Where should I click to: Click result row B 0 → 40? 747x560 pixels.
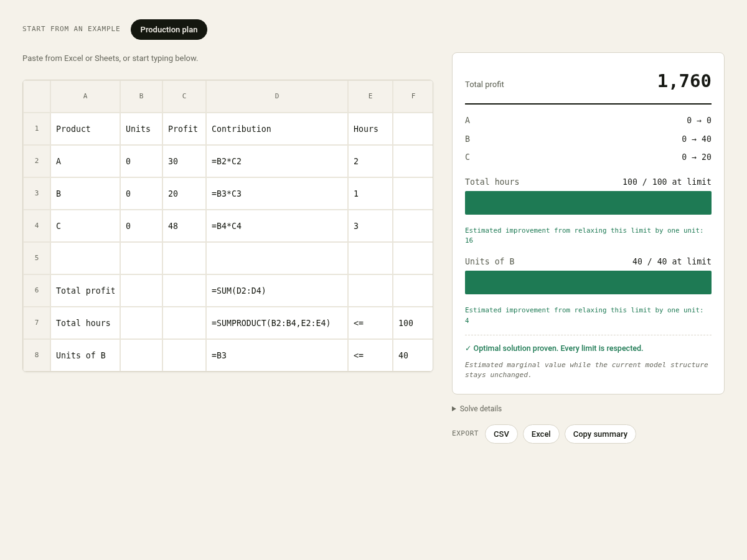click(x=588, y=139)
